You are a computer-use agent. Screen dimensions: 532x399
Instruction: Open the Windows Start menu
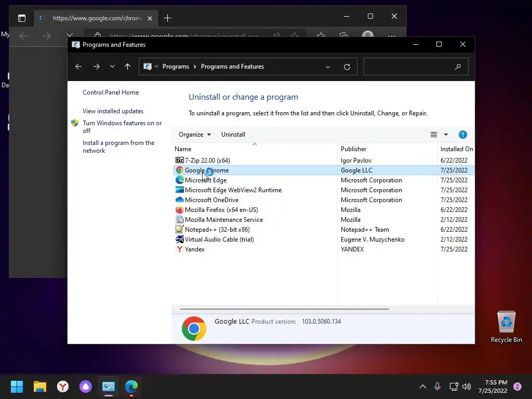click(x=17, y=387)
